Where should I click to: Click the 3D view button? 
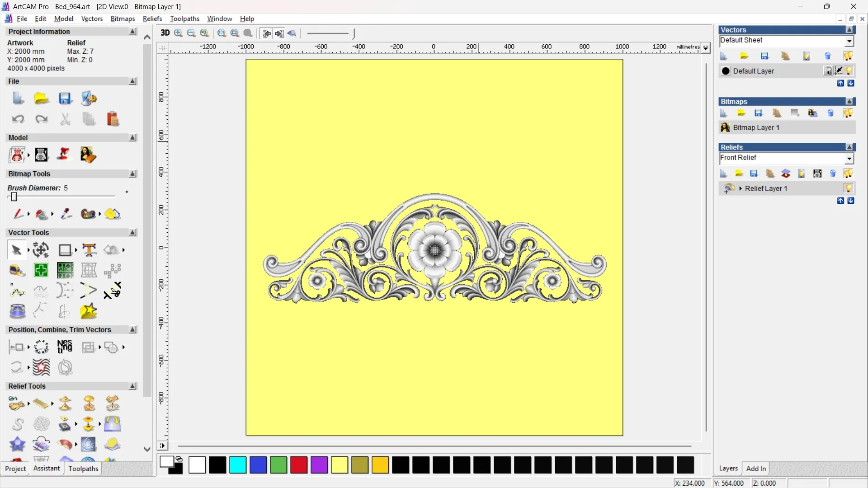click(x=165, y=33)
